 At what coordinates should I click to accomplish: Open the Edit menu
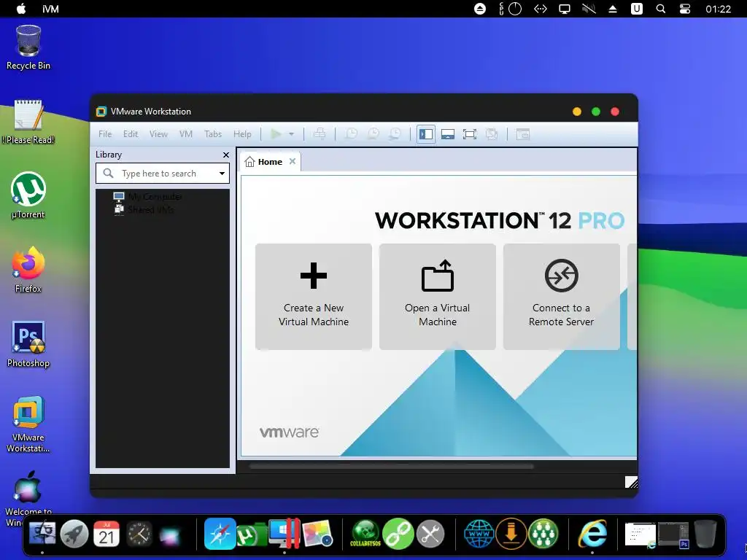point(131,134)
